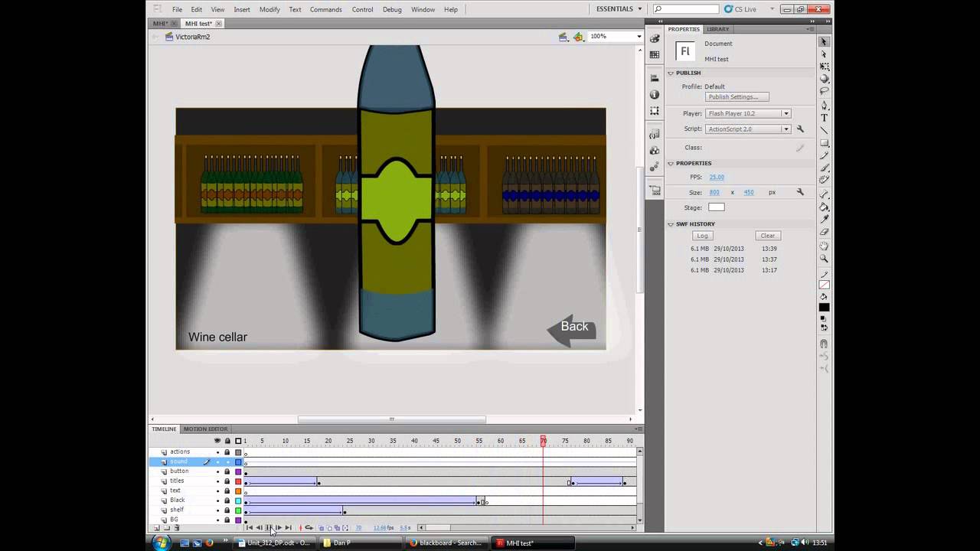This screenshot has width=980, height=551.
Task: Switch to the LIBRARY tab
Action: pos(717,29)
